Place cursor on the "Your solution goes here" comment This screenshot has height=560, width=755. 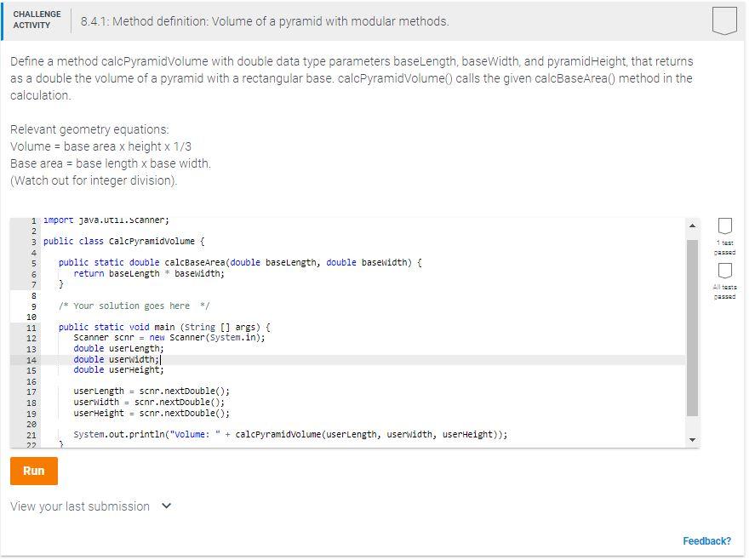132,306
